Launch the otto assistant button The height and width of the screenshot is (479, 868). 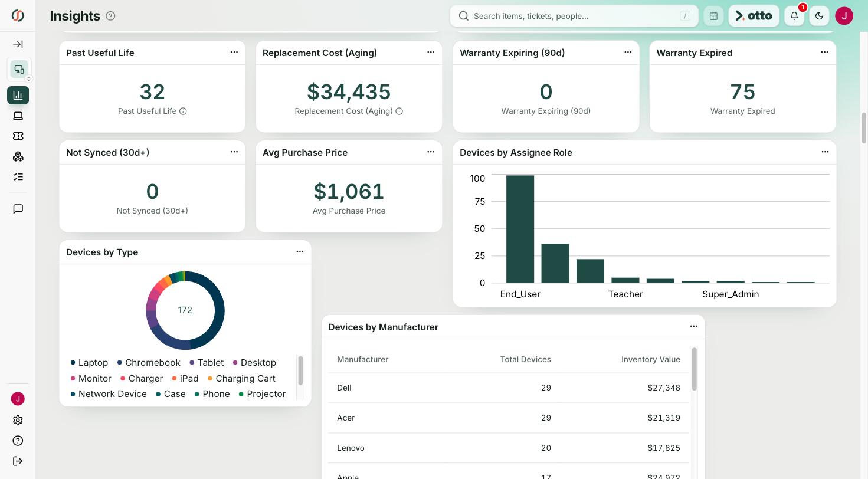point(754,16)
